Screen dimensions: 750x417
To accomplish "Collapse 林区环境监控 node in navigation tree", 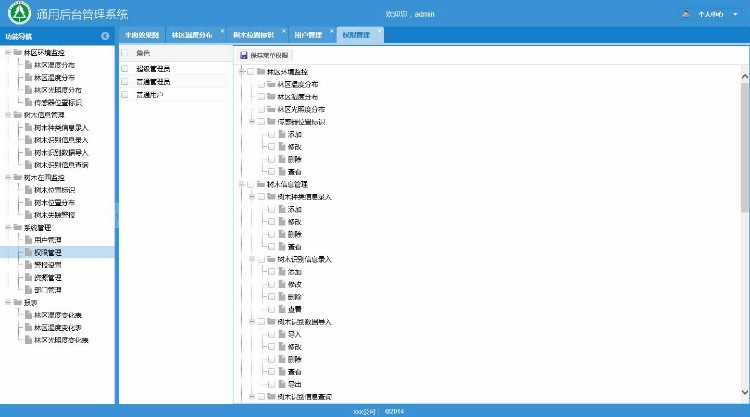I will tap(8, 52).
